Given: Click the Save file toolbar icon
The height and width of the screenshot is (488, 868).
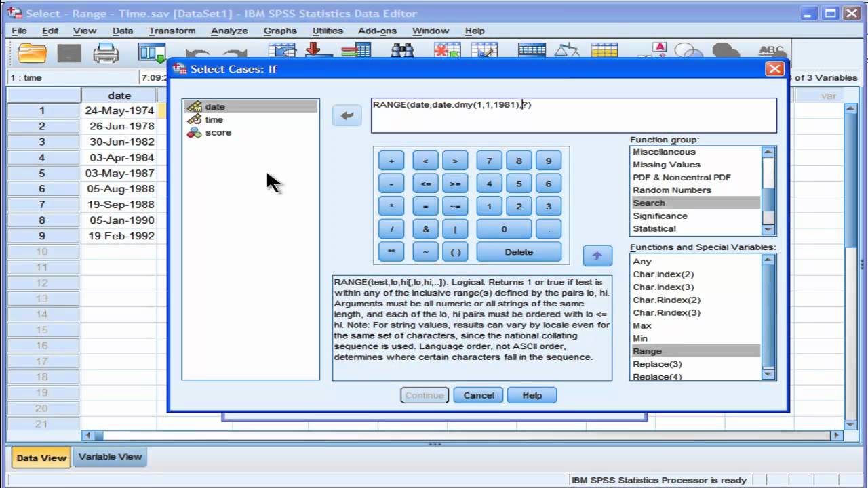Looking at the screenshot, I should pos(69,54).
